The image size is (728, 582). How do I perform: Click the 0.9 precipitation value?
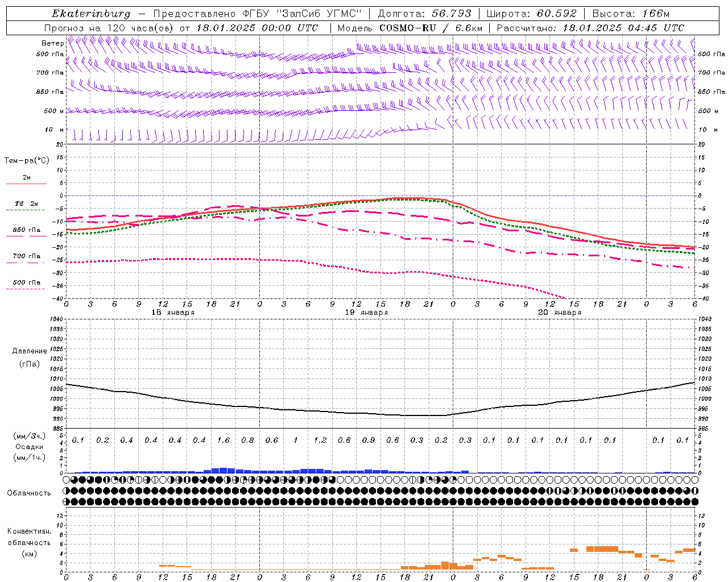coord(369,440)
